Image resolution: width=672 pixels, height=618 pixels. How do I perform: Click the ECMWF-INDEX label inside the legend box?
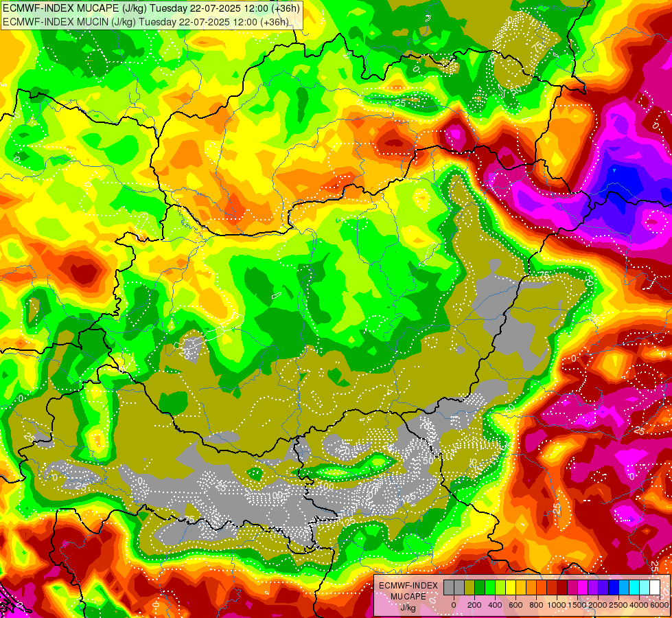tap(408, 586)
